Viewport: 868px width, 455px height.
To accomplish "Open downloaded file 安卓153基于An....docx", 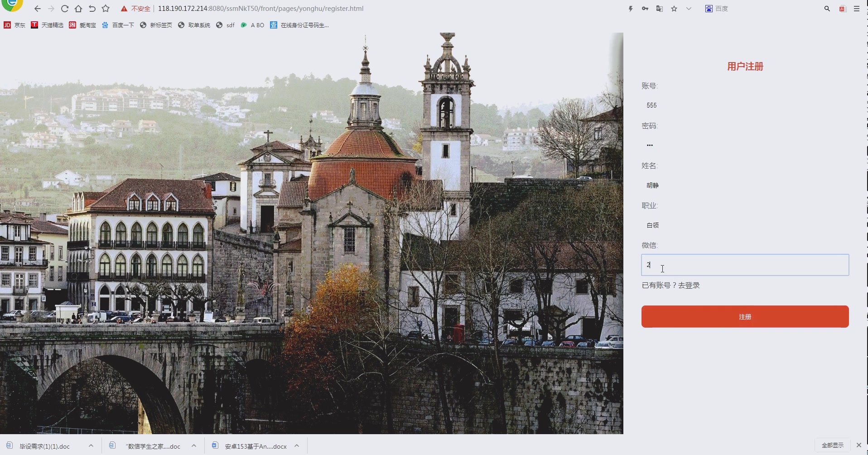I will coord(250,446).
